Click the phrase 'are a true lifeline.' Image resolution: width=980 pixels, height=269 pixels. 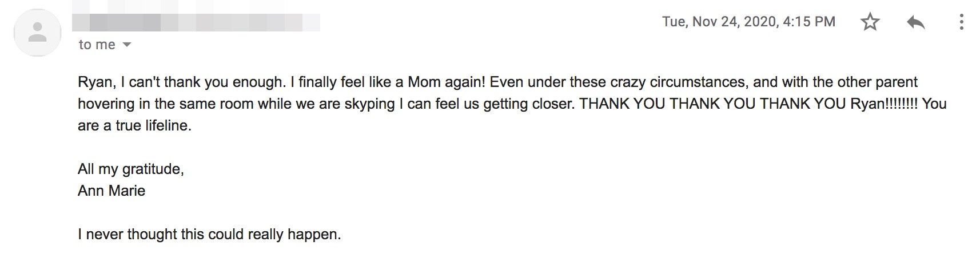[134, 126]
